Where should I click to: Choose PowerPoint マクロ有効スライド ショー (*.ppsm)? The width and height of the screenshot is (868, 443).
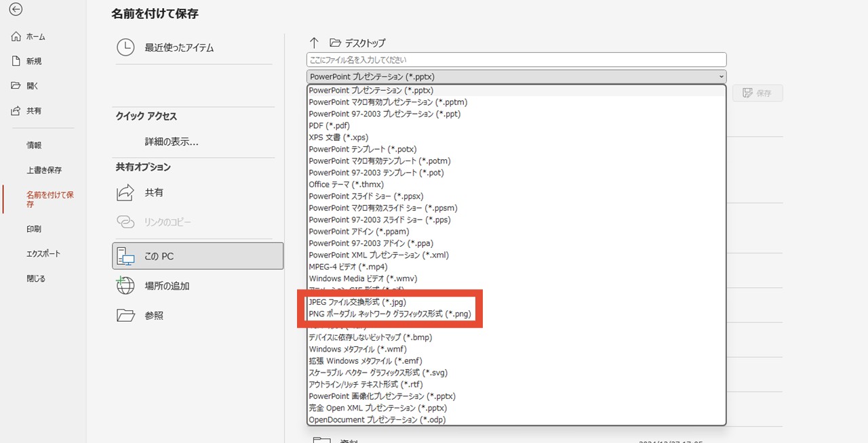(516, 208)
